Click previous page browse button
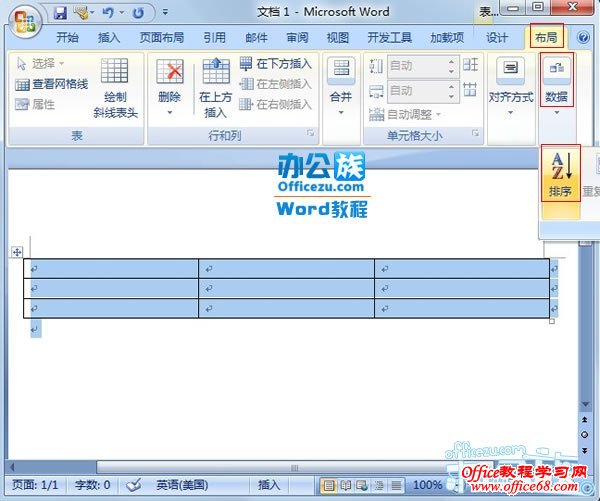The image size is (600, 501). click(x=585, y=420)
